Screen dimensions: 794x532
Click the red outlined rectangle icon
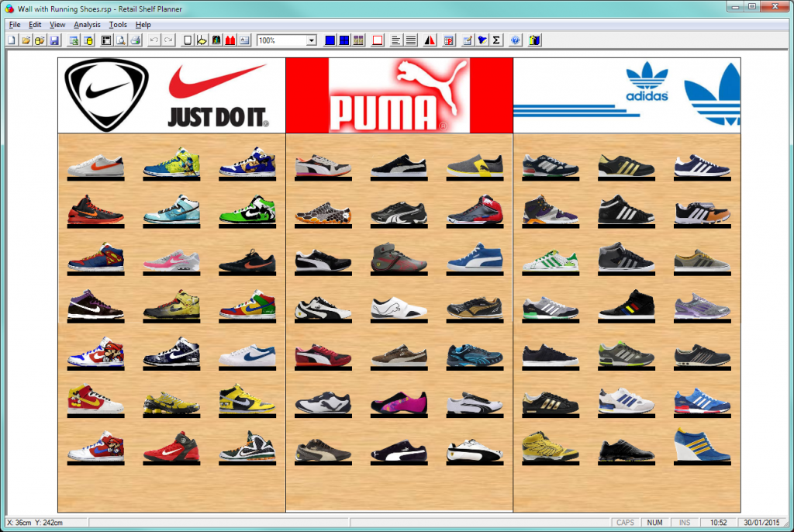point(378,40)
